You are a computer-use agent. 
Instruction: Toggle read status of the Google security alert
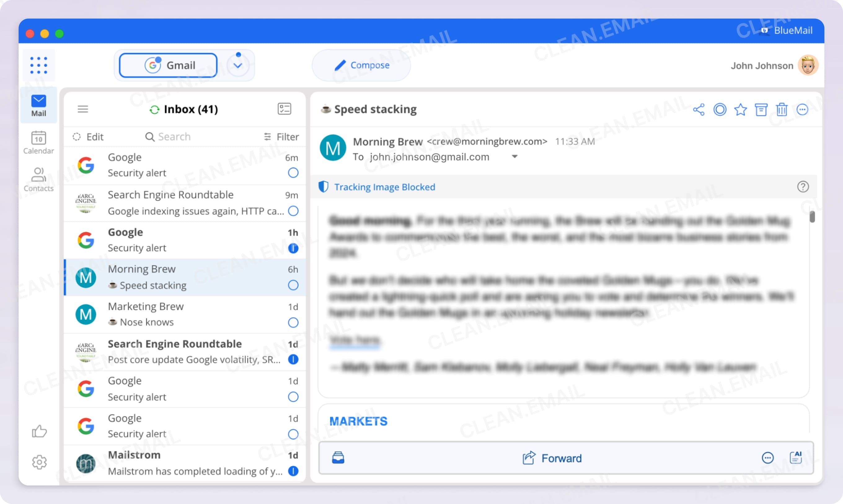[293, 172]
